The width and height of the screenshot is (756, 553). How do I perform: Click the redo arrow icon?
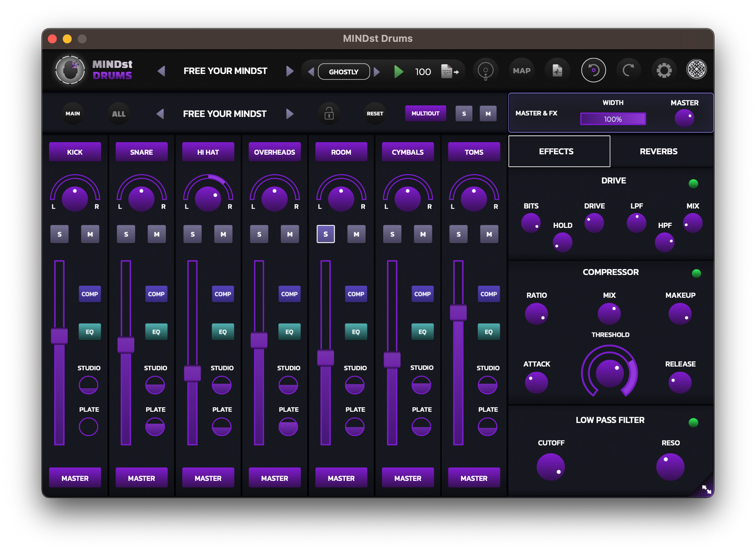click(628, 71)
